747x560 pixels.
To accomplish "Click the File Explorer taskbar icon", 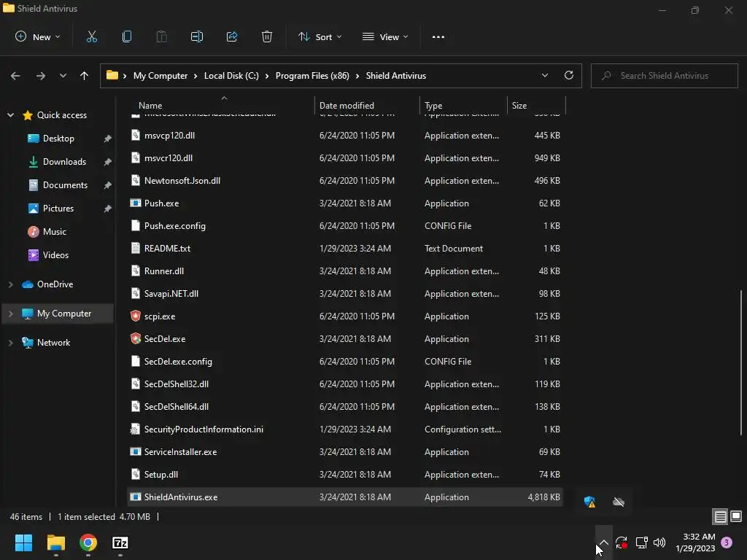I will pos(55,542).
